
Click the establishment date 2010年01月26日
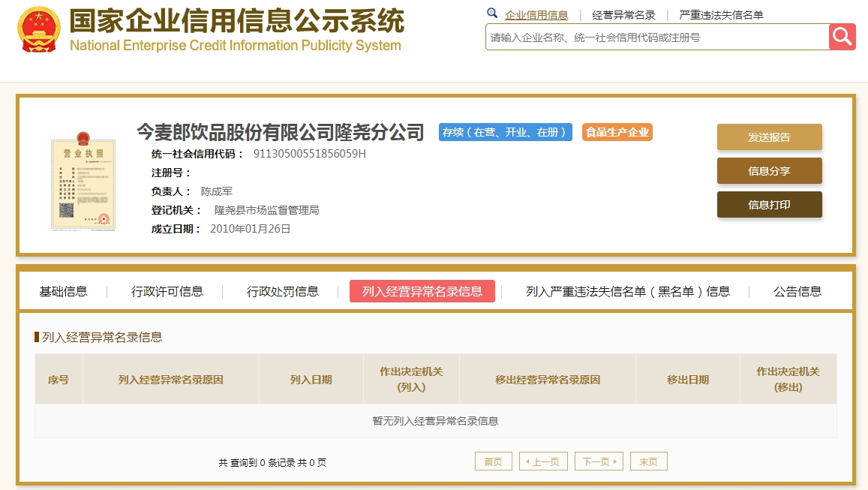tap(251, 229)
